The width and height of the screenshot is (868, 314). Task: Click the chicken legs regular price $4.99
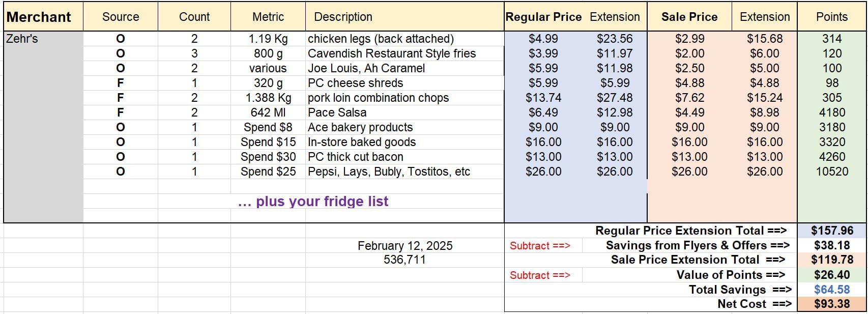click(543, 39)
